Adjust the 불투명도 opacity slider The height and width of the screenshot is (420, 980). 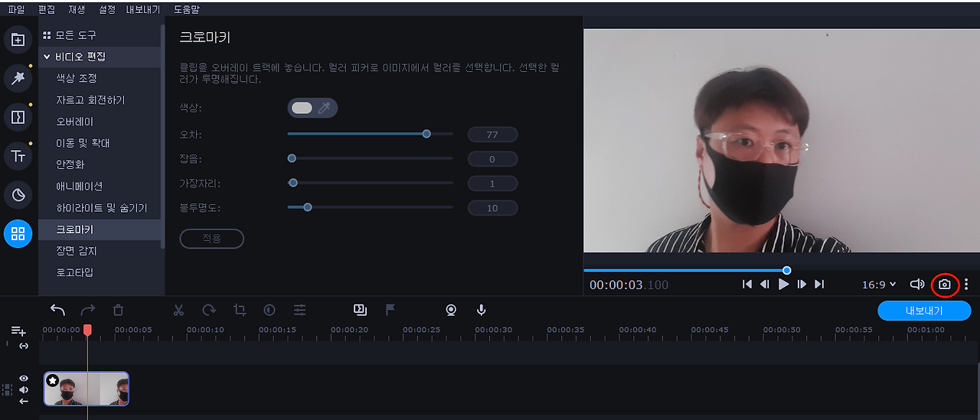(370, 207)
